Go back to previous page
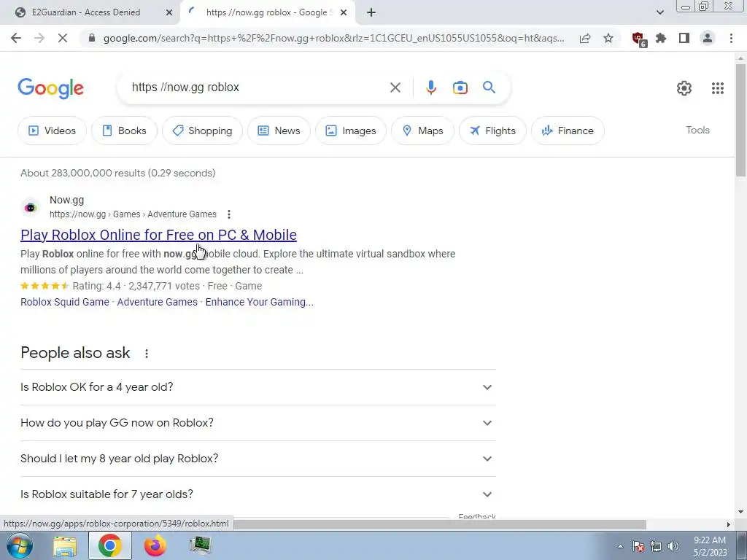The width and height of the screenshot is (747, 560). [16, 38]
